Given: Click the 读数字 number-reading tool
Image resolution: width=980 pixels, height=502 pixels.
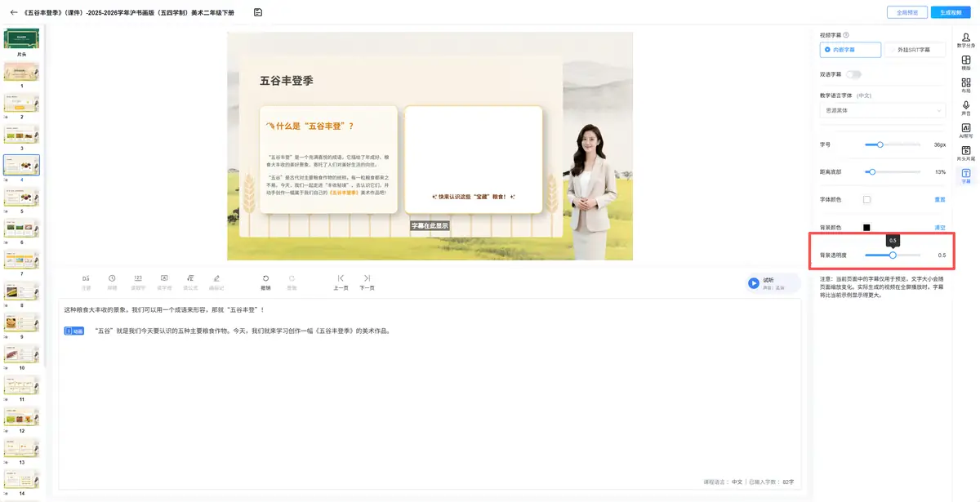Looking at the screenshot, I should 138,282.
